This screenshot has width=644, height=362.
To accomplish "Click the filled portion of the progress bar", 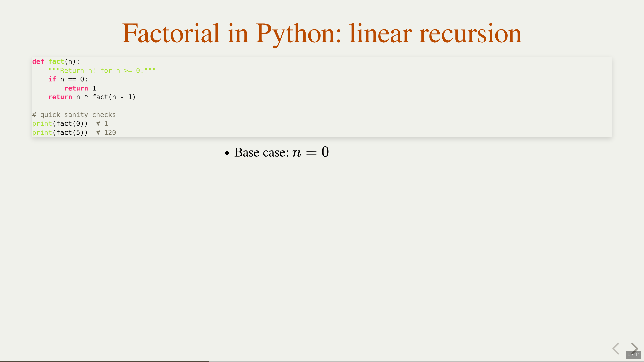I will coord(104,361).
